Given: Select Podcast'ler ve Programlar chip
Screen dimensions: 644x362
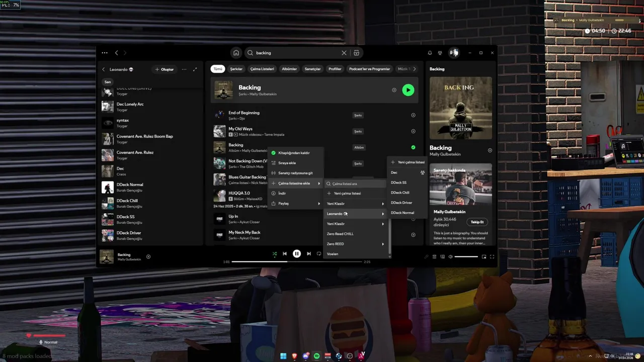Looking at the screenshot, I should (369, 69).
